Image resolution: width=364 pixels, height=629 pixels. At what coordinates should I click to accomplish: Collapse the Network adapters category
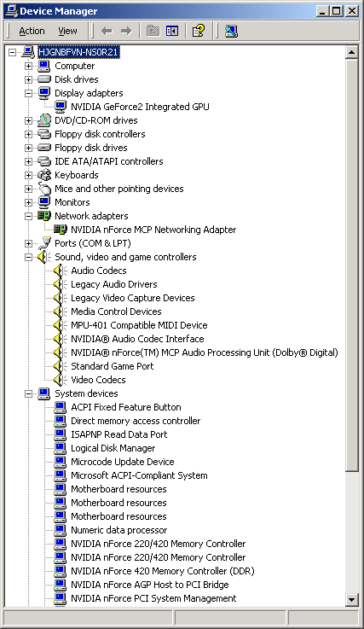(28, 216)
